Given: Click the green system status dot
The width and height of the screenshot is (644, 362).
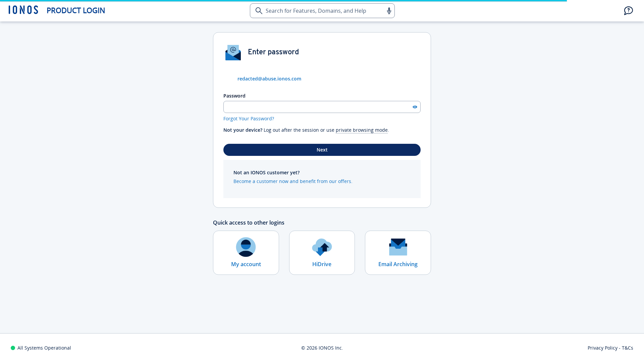Looking at the screenshot, I should (x=13, y=348).
